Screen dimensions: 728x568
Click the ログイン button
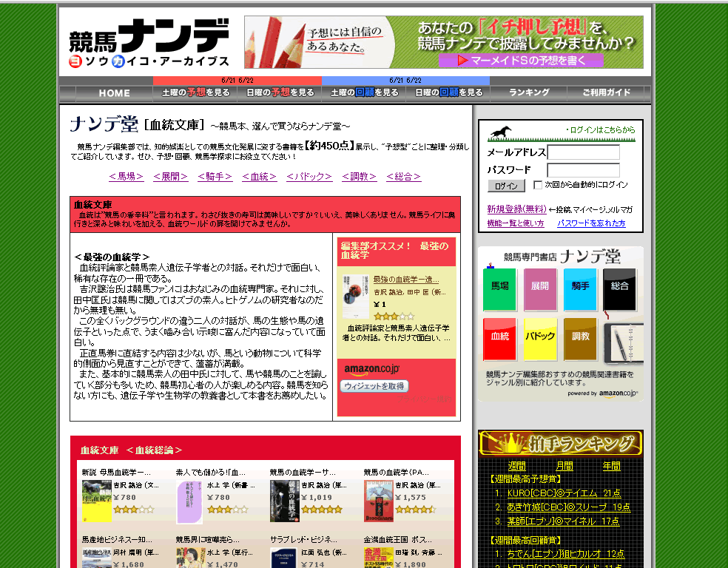(x=506, y=186)
